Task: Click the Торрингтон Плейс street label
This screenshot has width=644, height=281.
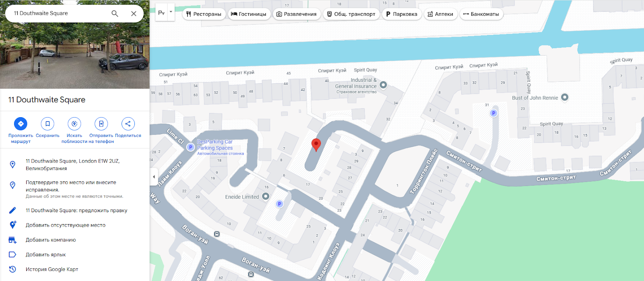Action: click(x=424, y=171)
